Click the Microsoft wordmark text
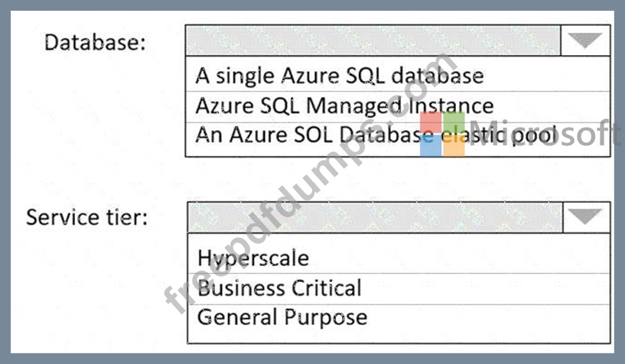625x364 pixels. pos(545,135)
